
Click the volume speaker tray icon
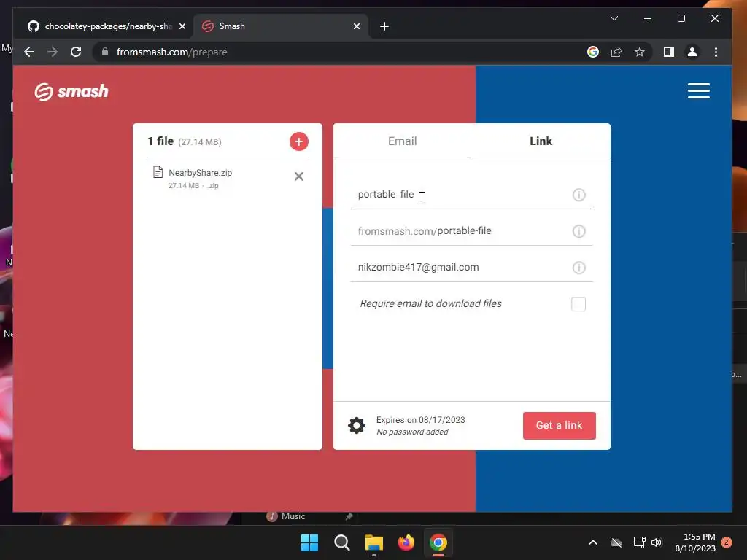pos(657,542)
